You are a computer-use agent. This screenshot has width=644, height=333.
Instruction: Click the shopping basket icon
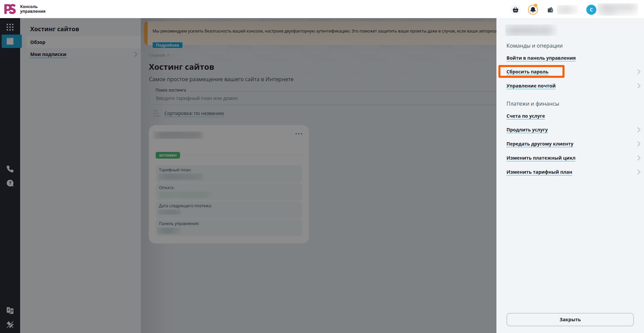516,10
